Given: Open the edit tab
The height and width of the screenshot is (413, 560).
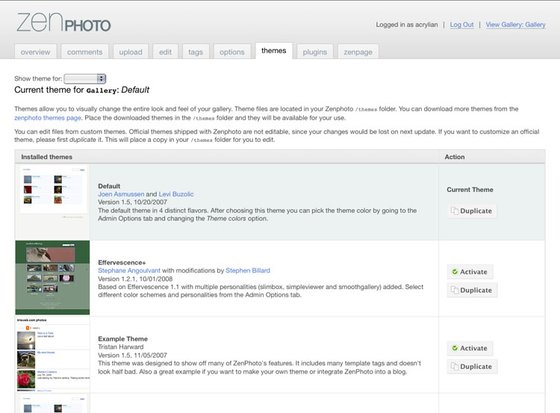Looking at the screenshot, I should [165, 52].
